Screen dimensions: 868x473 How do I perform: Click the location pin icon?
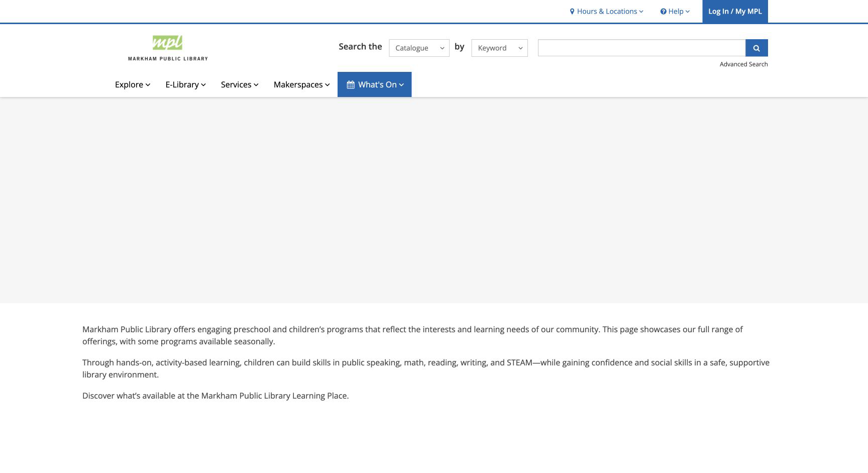click(572, 12)
